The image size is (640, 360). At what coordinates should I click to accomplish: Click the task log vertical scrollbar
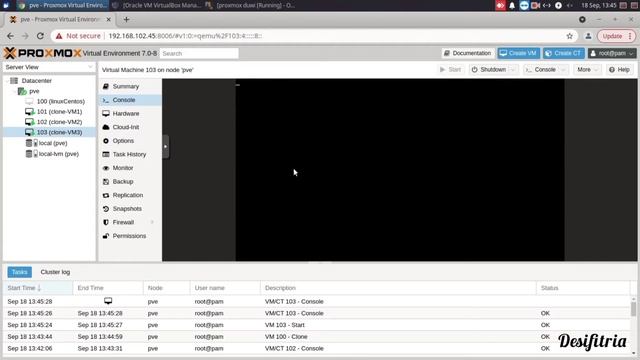(x=633, y=309)
